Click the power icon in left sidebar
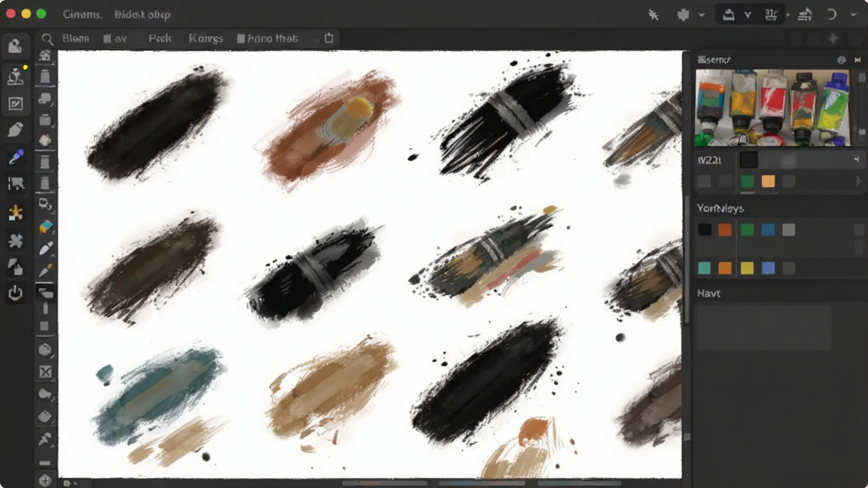This screenshot has width=868, height=488. [15, 292]
